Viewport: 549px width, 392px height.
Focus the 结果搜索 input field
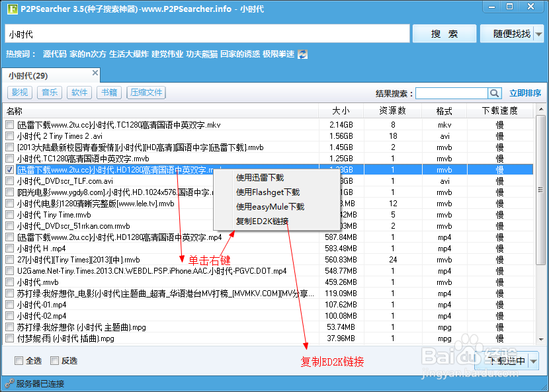click(452, 93)
